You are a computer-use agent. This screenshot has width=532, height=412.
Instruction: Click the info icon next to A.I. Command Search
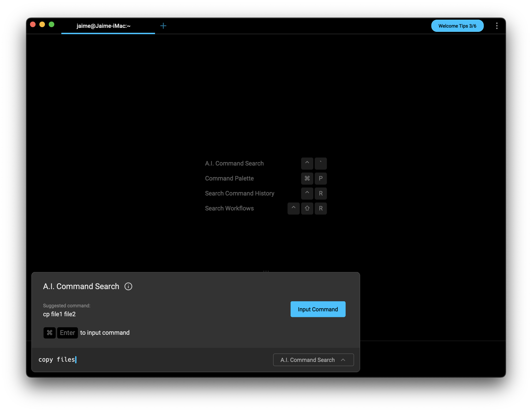[128, 286]
